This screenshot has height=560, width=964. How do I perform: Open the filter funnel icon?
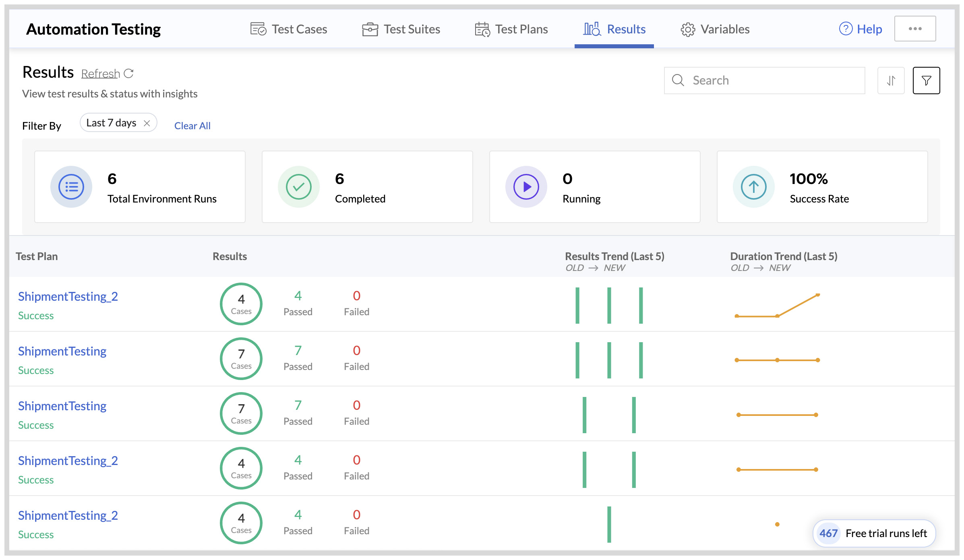(926, 80)
